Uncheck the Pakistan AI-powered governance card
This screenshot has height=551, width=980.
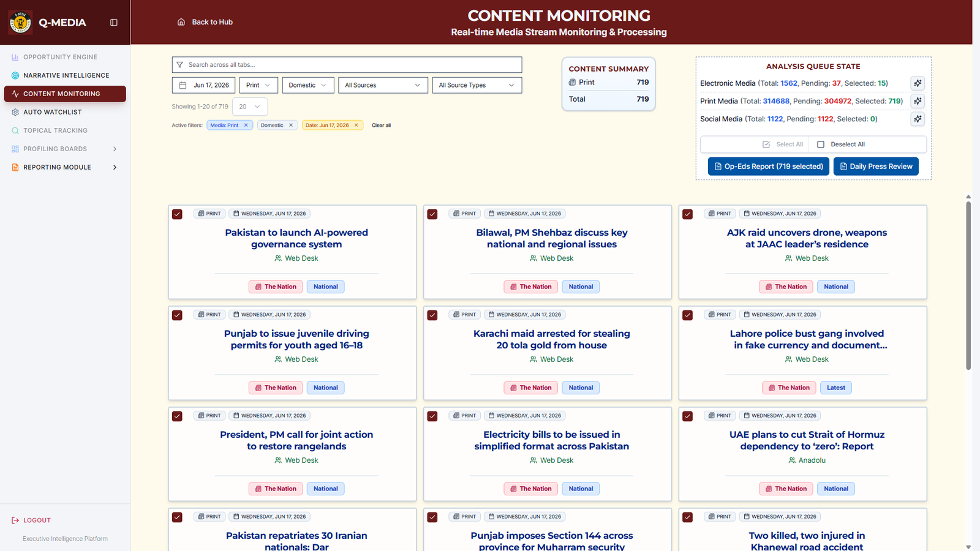tap(177, 214)
